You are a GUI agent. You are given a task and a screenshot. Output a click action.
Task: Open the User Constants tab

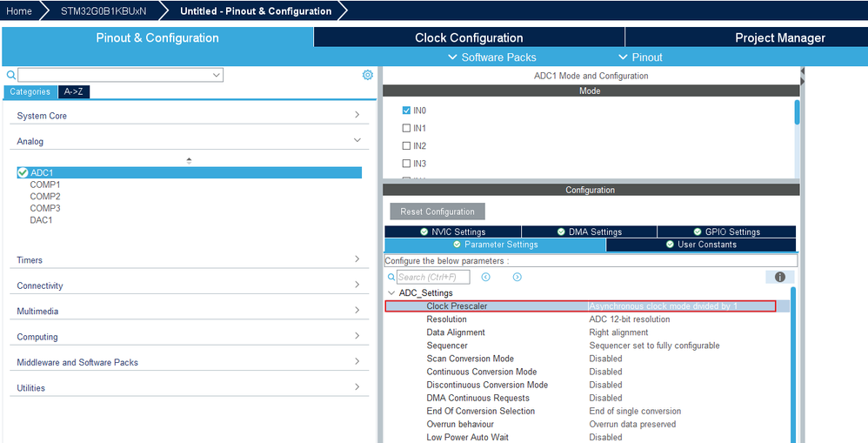(x=701, y=245)
